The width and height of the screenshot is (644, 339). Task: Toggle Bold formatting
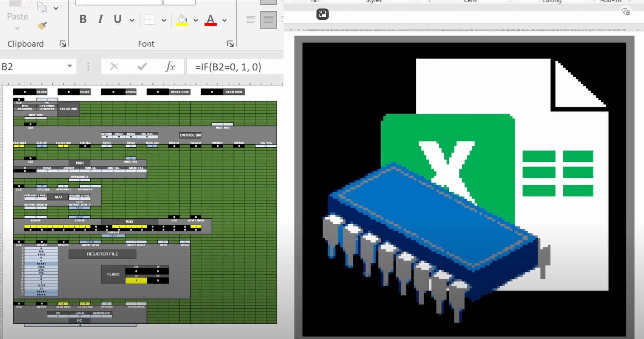point(83,19)
